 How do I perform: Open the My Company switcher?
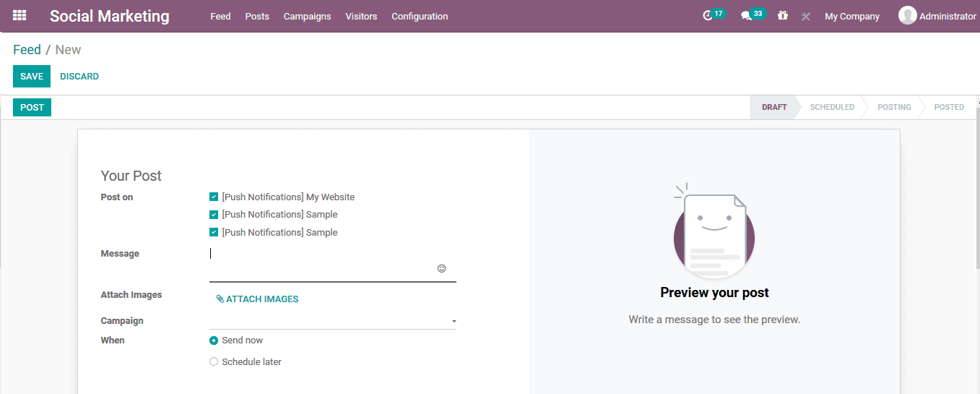point(852,16)
